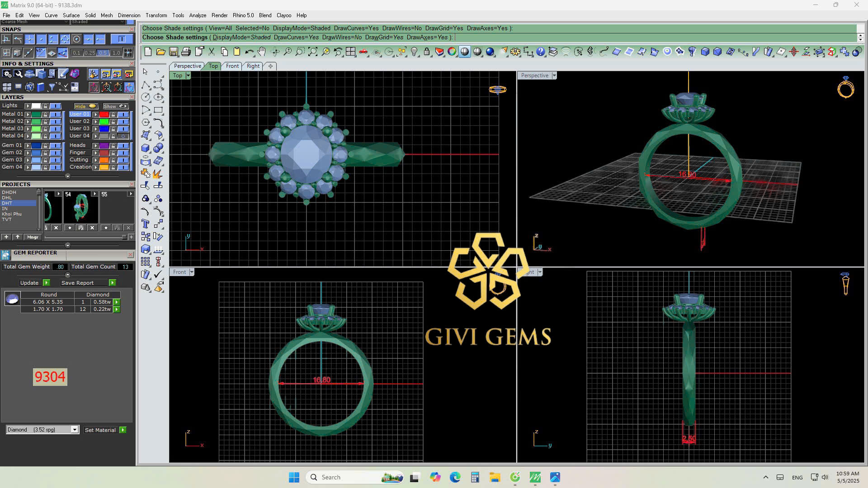Click the red car Set View icon

tap(363, 52)
